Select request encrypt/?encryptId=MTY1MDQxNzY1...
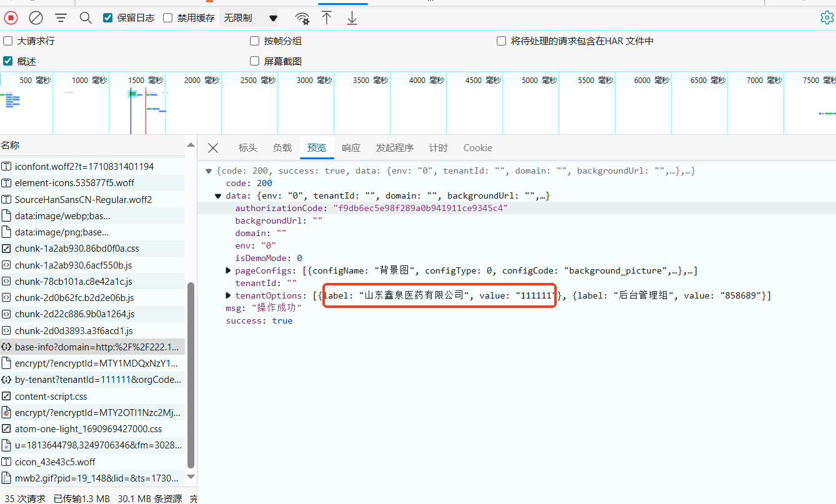836x504 pixels. click(92, 363)
